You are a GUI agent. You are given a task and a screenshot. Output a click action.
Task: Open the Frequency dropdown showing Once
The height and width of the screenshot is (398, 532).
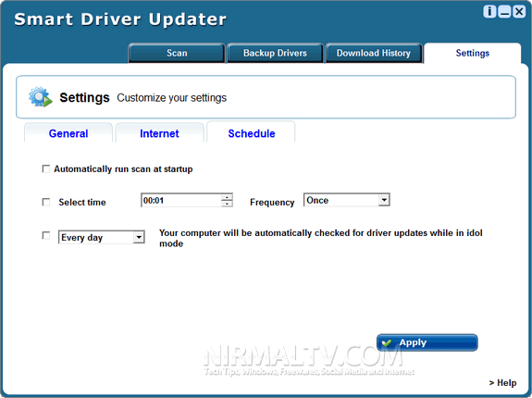[347, 200]
